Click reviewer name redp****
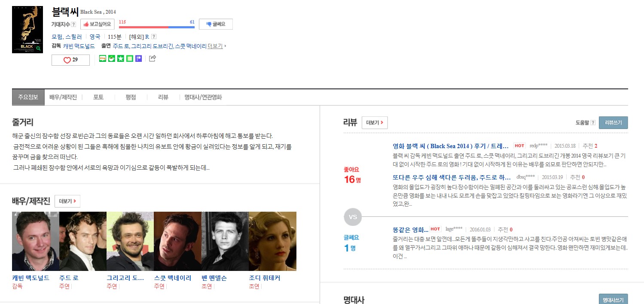 [x=539, y=146]
